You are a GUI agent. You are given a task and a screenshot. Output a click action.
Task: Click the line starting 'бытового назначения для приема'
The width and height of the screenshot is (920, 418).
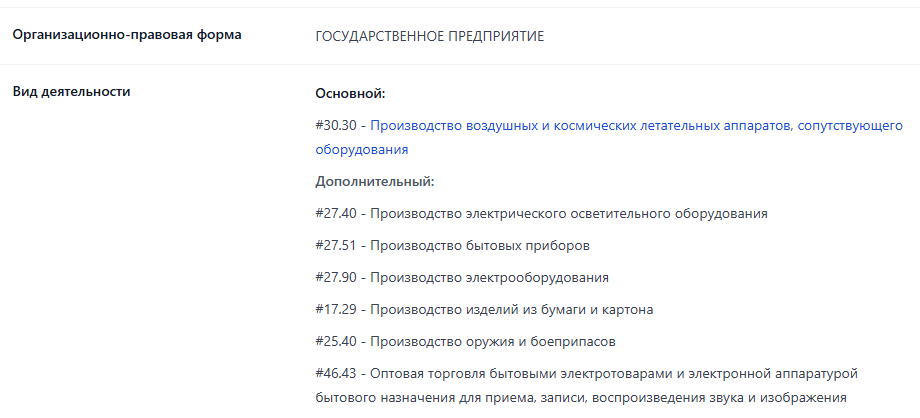581,397
